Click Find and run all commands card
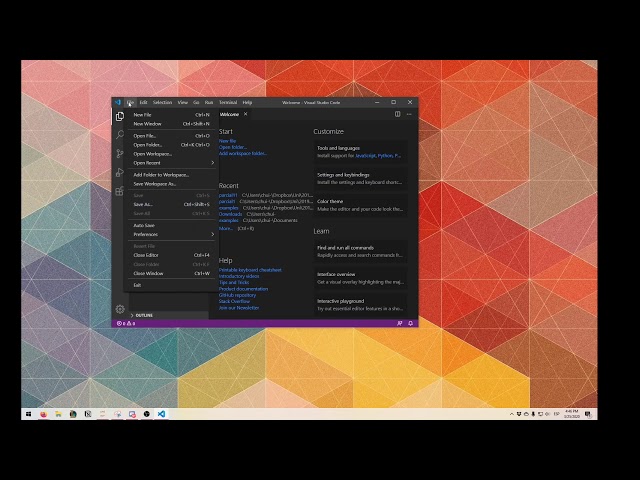The width and height of the screenshot is (640, 480). 360,251
